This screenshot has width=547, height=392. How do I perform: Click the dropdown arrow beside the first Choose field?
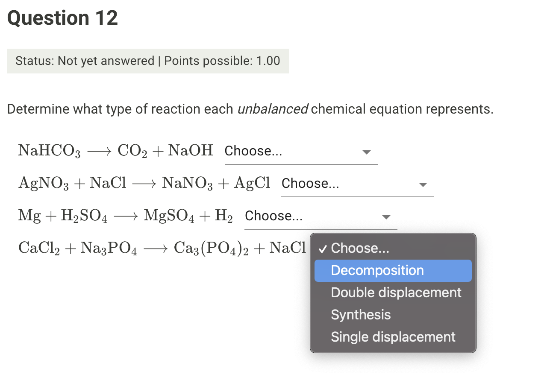(367, 152)
